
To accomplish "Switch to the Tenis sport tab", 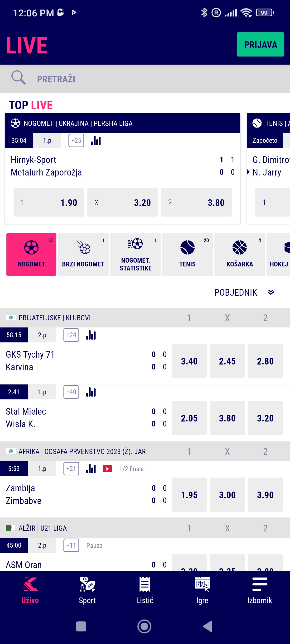I will click(187, 254).
